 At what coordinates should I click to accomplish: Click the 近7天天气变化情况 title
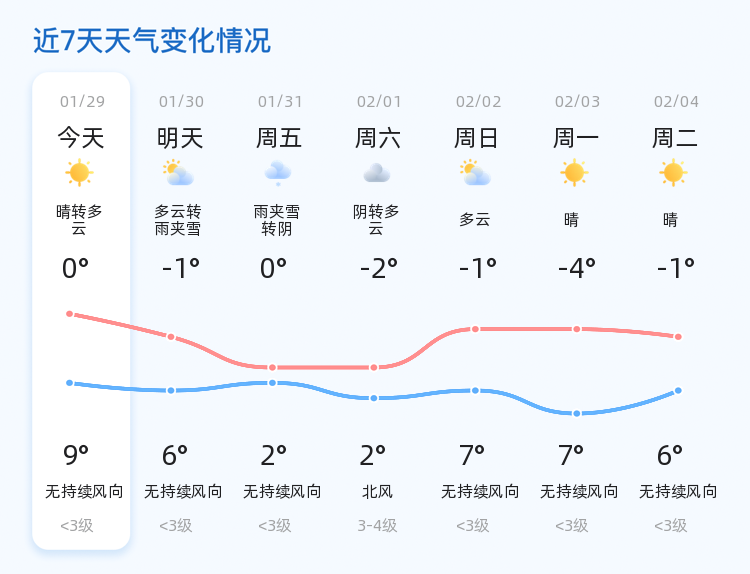(x=152, y=40)
